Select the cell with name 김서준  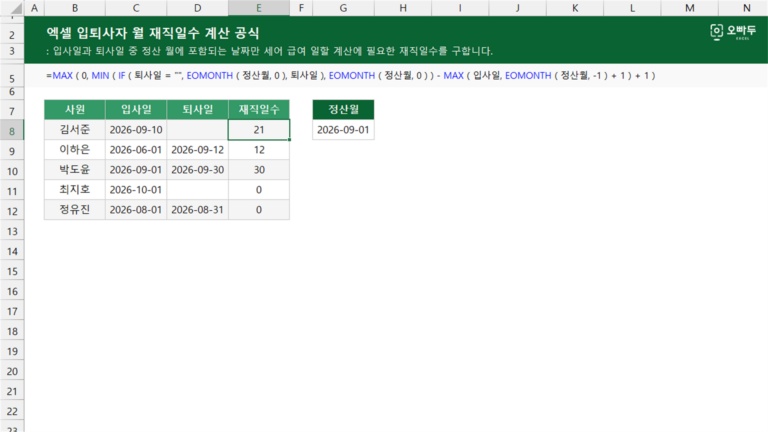click(x=75, y=130)
